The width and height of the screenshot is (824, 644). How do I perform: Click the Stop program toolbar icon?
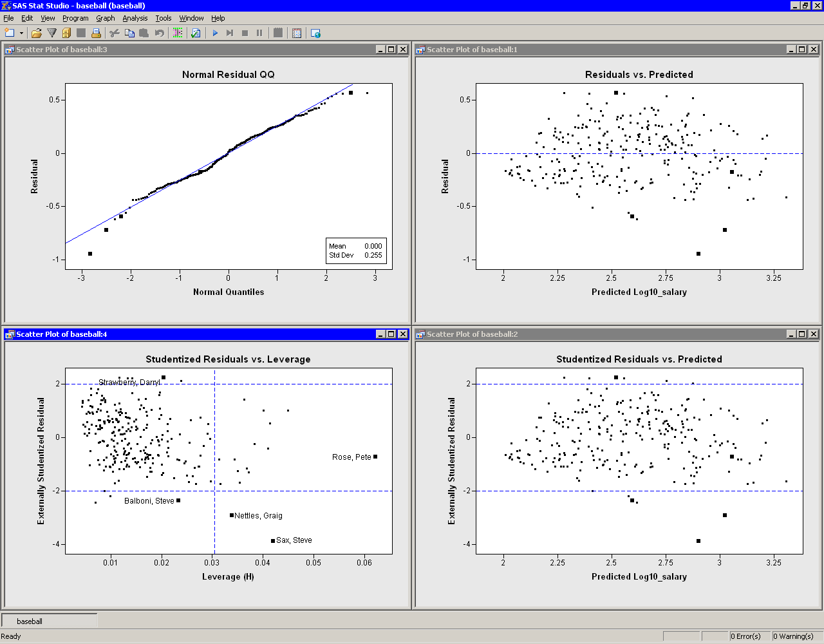(245, 33)
